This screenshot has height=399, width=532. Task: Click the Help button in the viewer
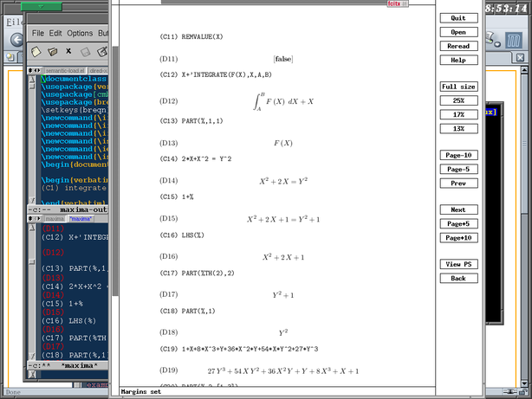(x=458, y=60)
